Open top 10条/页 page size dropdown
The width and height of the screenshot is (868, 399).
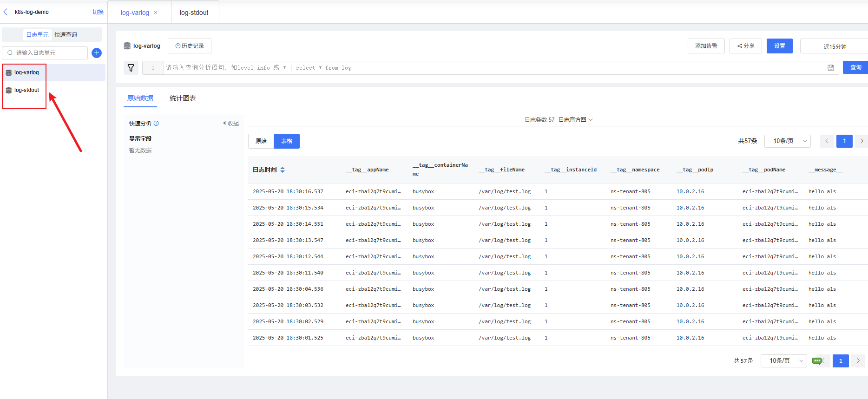click(787, 141)
